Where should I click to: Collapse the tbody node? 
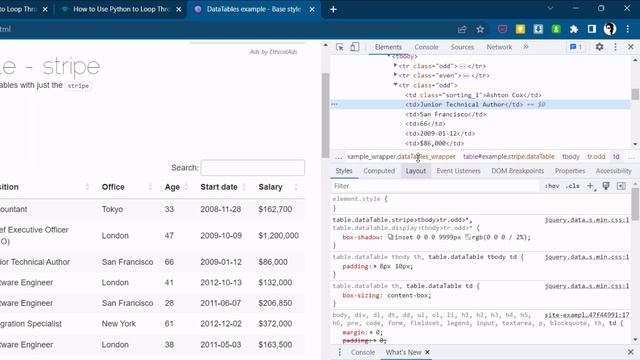(x=389, y=56)
